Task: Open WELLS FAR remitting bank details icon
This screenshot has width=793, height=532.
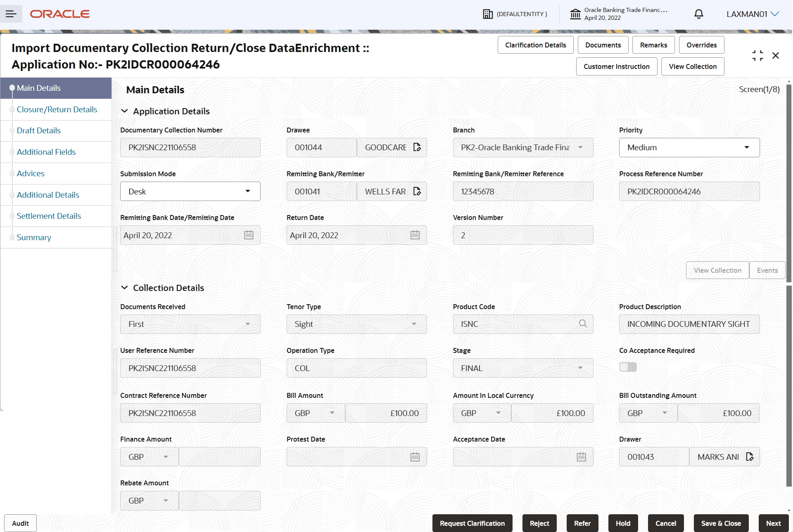Action: (416, 191)
